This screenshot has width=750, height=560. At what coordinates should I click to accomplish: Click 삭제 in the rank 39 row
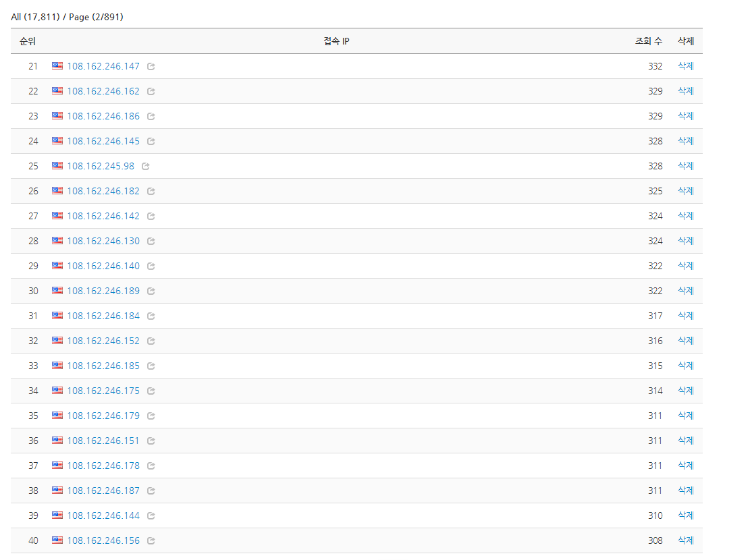coord(685,515)
